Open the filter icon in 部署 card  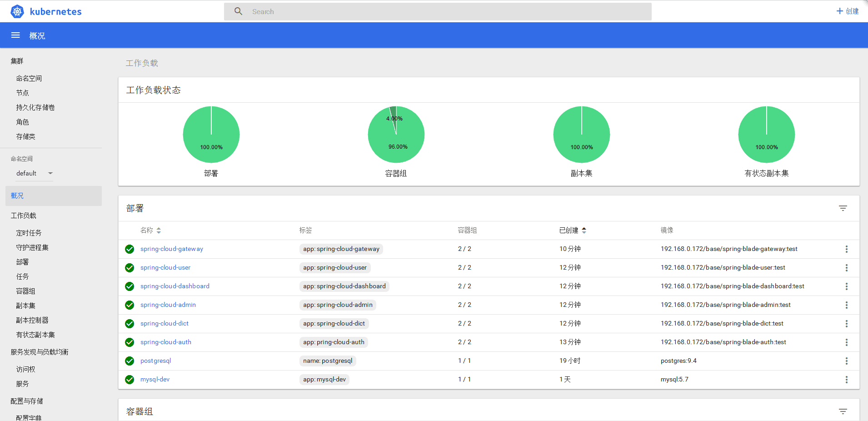click(x=843, y=208)
